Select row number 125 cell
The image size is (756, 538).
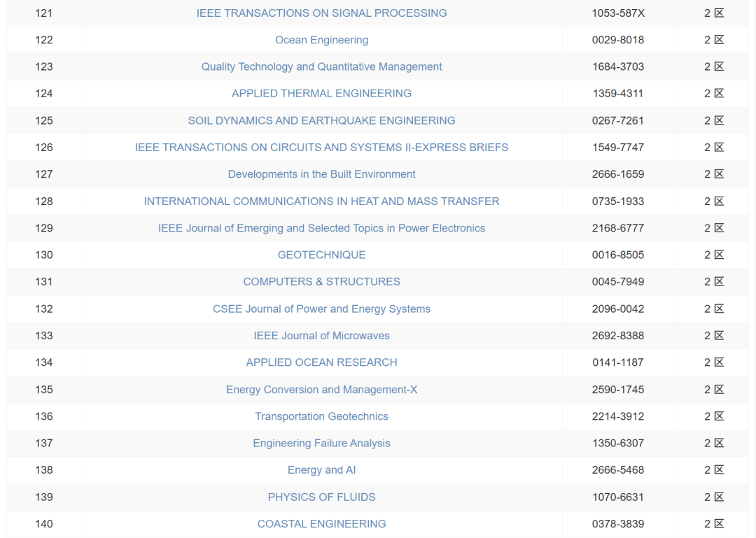coord(44,120)
